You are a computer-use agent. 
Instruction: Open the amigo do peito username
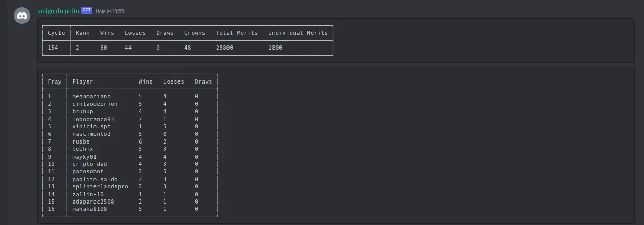point(58,10)
